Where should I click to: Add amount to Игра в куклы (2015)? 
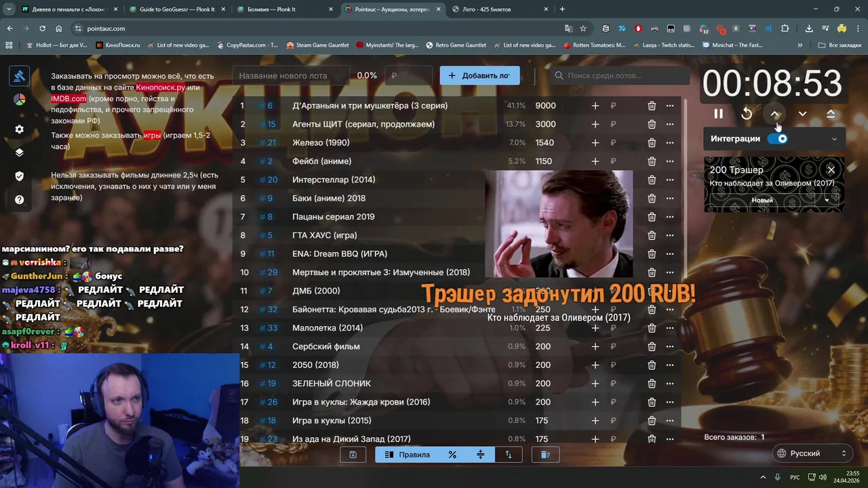click(595, 421)
